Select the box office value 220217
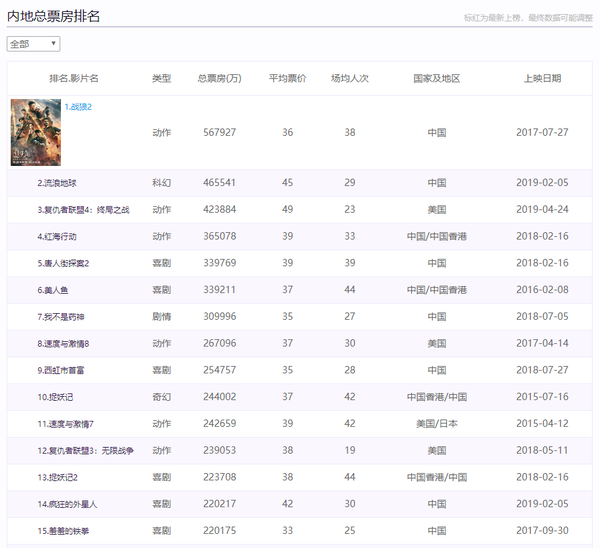 click(220, 504)
